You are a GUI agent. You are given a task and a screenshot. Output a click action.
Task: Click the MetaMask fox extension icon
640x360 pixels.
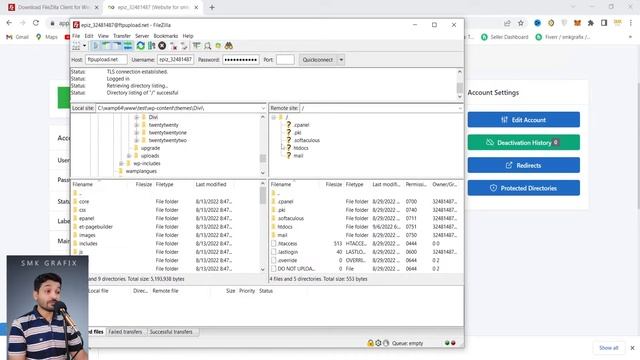coord(577,23)
